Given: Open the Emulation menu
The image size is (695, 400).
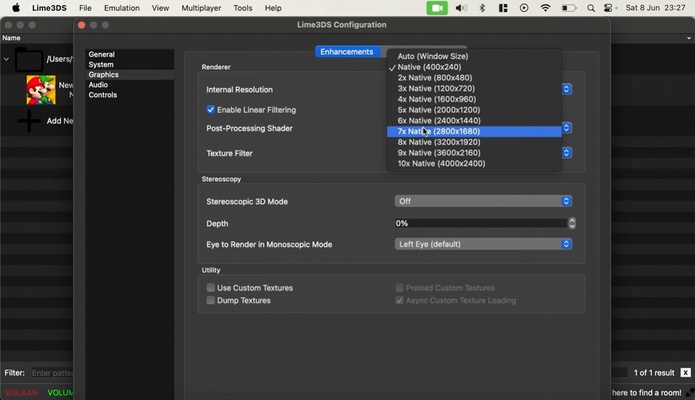Looking at the screenshot, I should click(121, 8).
